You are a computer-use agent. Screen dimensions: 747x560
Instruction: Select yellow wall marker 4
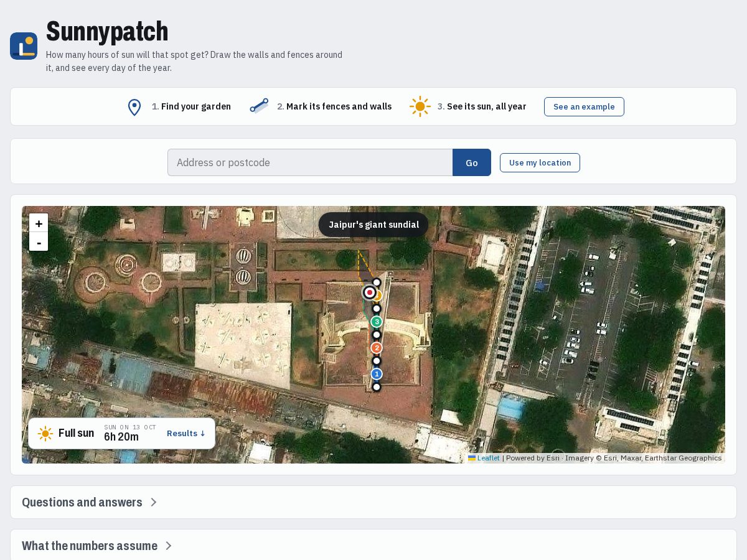(378, 296)
